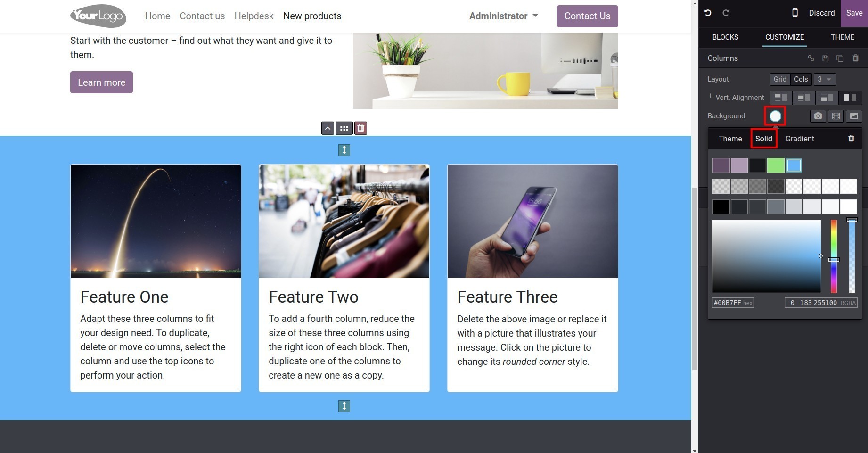Click the undo arrow icon
Image resolution: width=868 pixels, height=453 pixels.
pyautogui.click(x=708, y=13)
